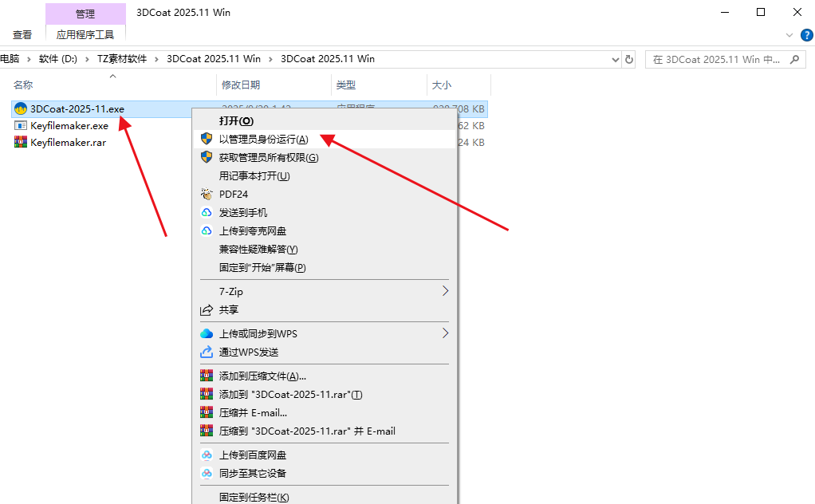Choose 通过WPS发送 menu entry
Screen dimensions: 815x504
coord(325,352)
